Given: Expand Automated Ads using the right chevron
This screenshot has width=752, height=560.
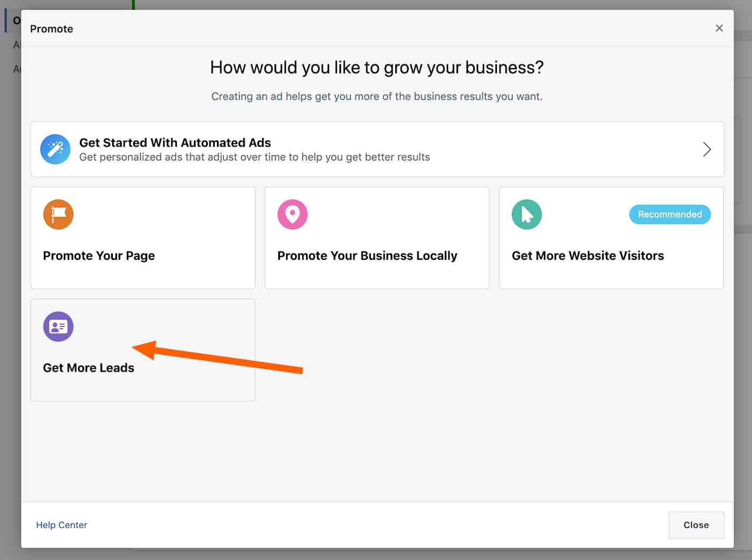Looking at the screenshot, I should 707,149.
